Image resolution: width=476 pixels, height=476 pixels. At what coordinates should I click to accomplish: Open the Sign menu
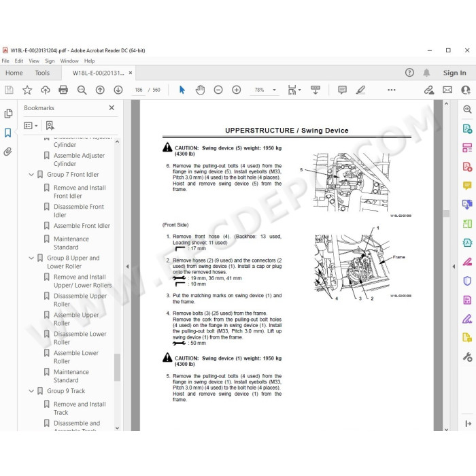click(50, 61)
